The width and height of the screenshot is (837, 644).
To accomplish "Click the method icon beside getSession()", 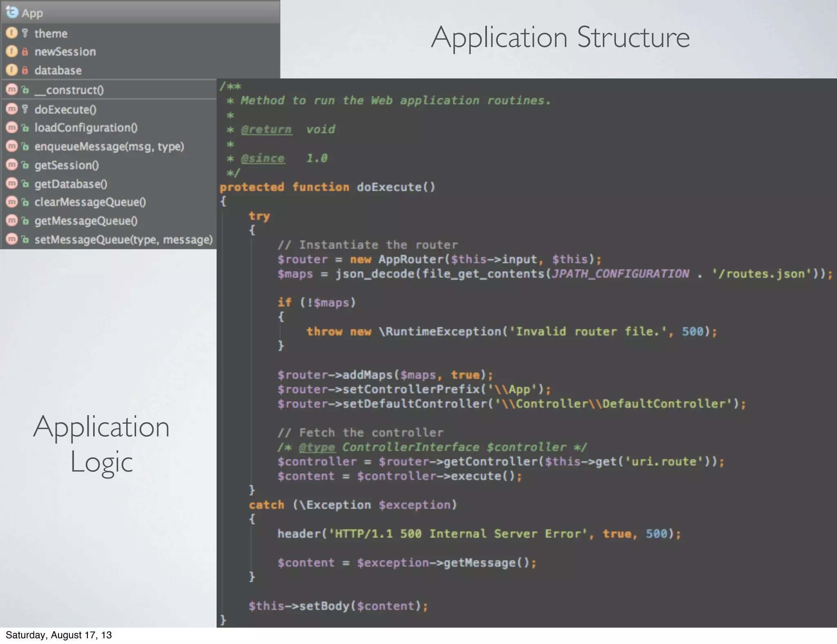I will tap(11, 165).
